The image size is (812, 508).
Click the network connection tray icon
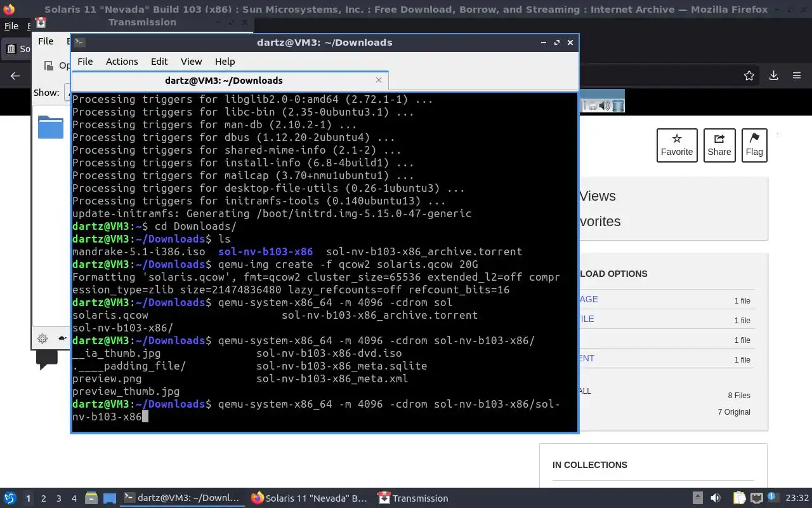(x=756, y=498)
